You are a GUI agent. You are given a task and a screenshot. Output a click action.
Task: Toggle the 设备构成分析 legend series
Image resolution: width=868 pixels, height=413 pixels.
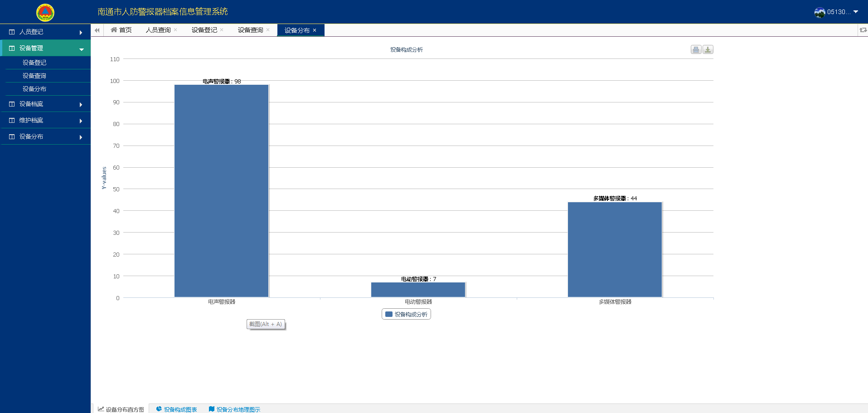(406, 314)
